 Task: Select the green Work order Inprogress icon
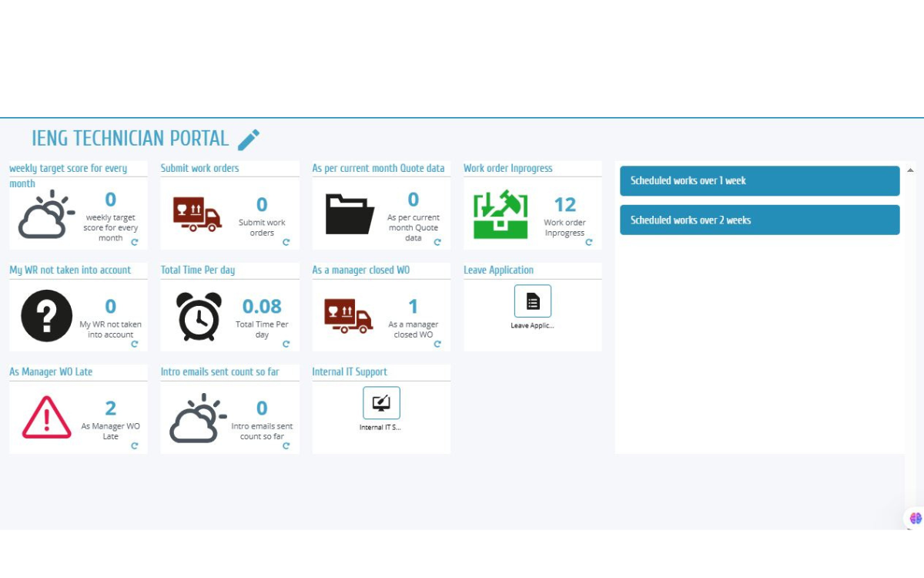tap(501, 213)
